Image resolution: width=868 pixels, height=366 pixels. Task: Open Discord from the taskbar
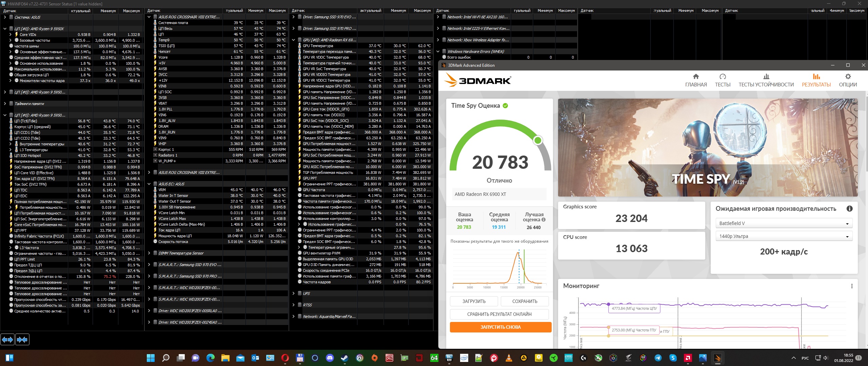pyautogui.click(x=329, y=358)
